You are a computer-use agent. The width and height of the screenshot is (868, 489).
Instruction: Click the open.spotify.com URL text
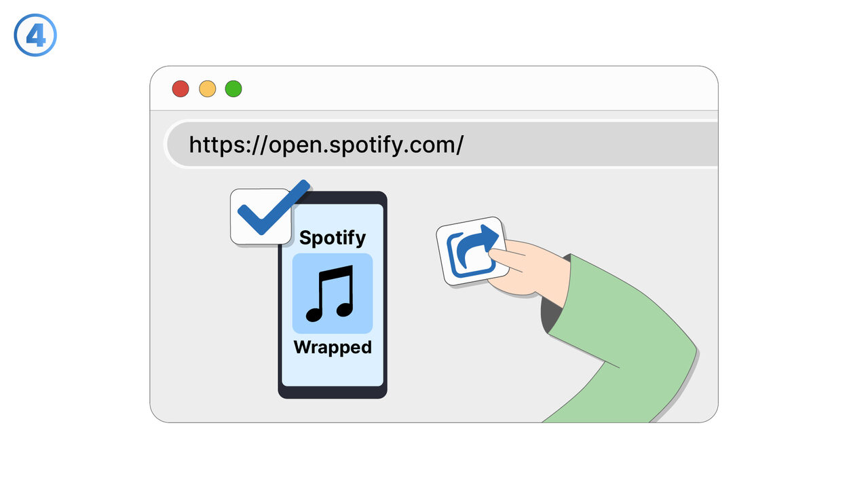(x=326, y=145)
